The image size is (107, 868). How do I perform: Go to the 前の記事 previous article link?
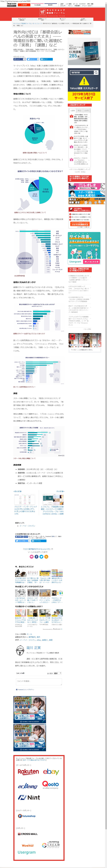[18, 491]
